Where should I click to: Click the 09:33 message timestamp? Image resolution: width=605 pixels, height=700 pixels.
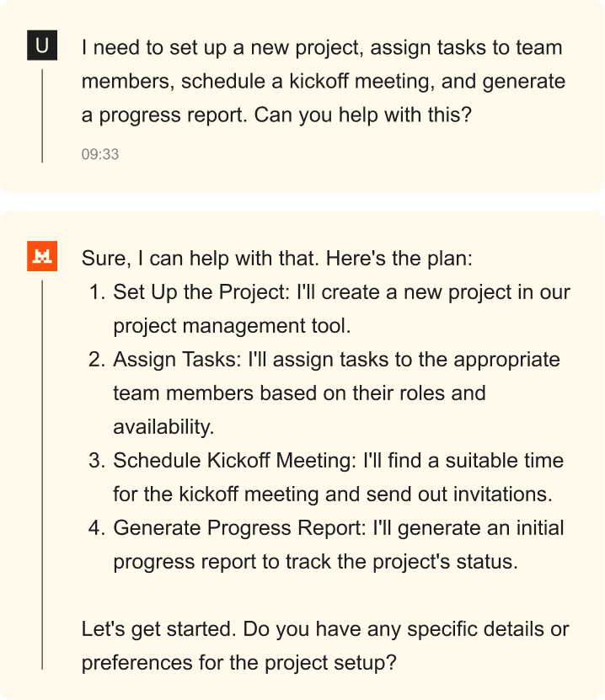click(x=99, y=154)
